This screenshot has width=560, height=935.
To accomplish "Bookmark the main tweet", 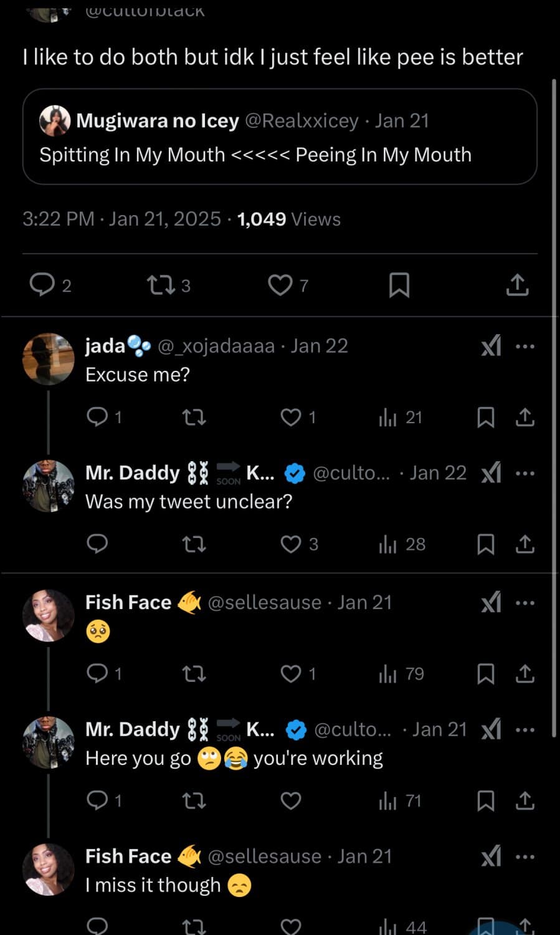I will (x=399, y=285).
